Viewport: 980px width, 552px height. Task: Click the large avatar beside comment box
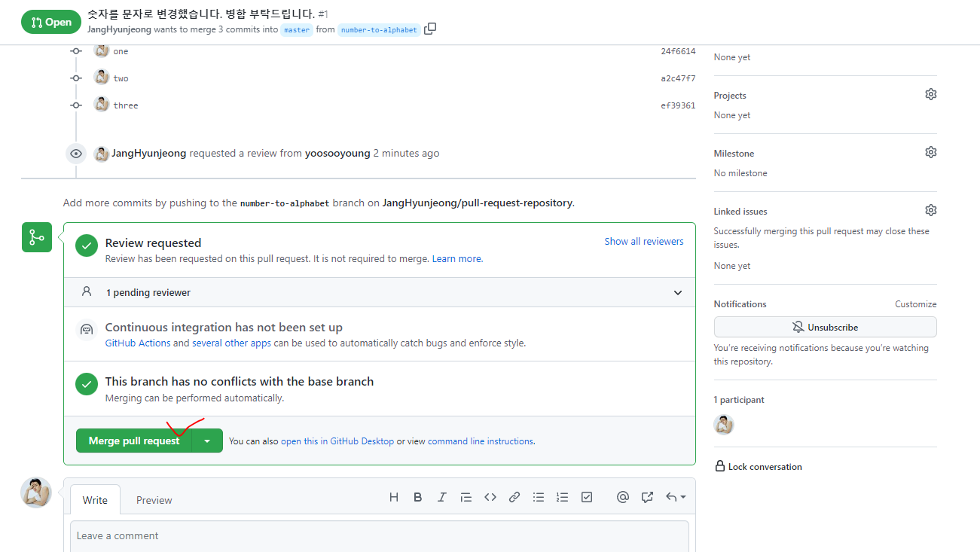(x=36, y=493)
